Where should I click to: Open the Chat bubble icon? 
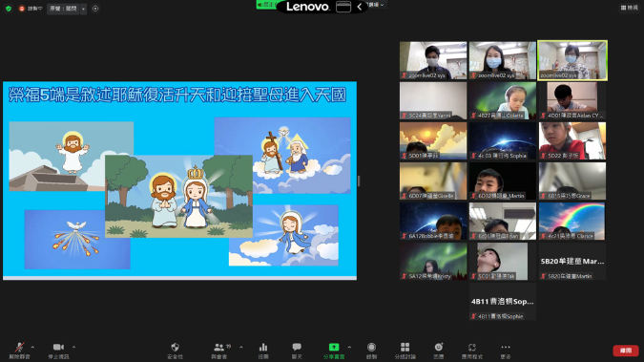pyautogui.click(x=297, y=347)
